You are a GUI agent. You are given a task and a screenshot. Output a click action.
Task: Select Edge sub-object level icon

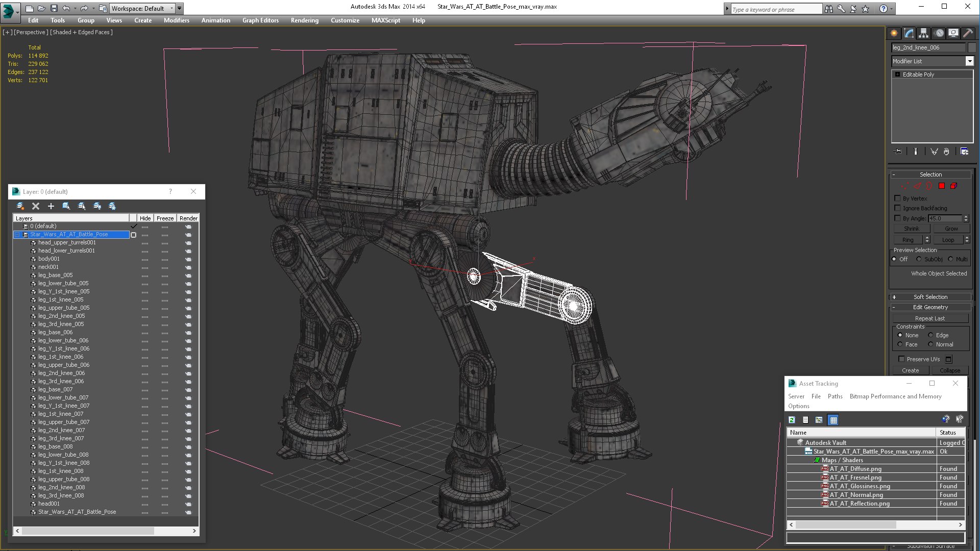click(917, 186)
